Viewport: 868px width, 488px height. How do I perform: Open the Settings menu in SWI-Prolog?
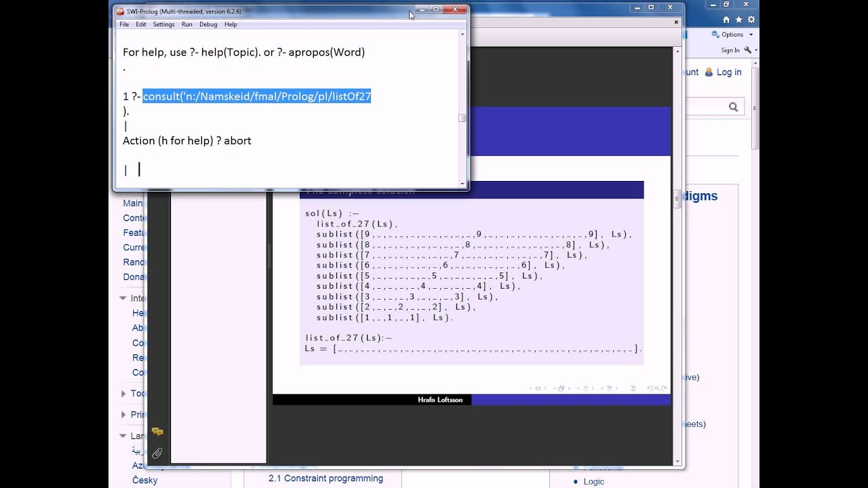pyautogui.click(x=163, y=24)
